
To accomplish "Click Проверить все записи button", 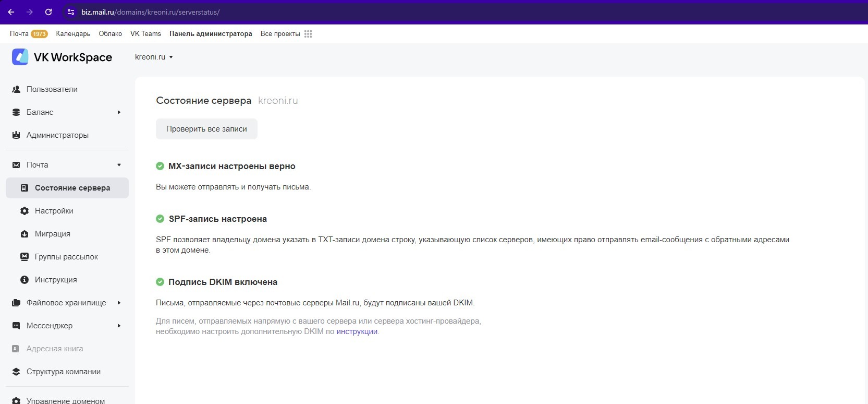I will 206,129.
